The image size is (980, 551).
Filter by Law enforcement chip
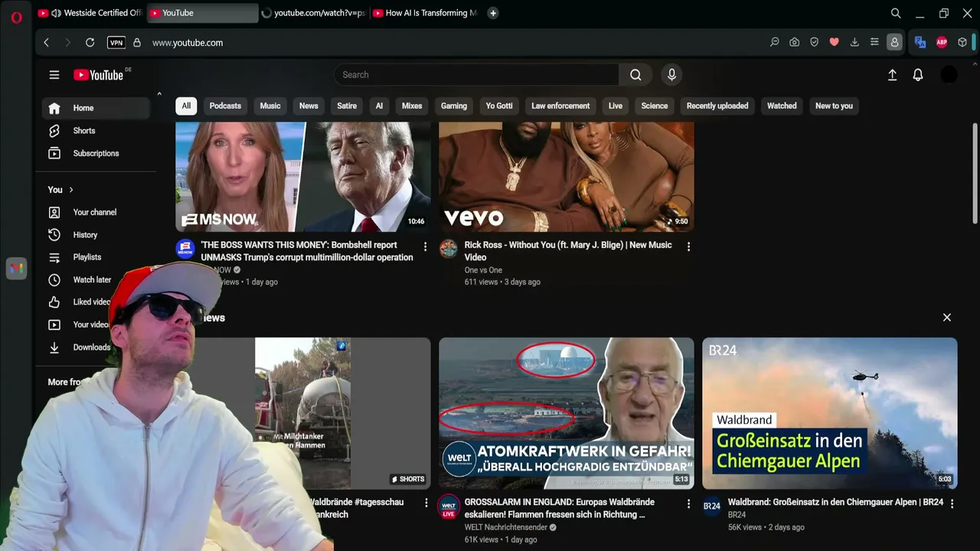coord(560,106)
